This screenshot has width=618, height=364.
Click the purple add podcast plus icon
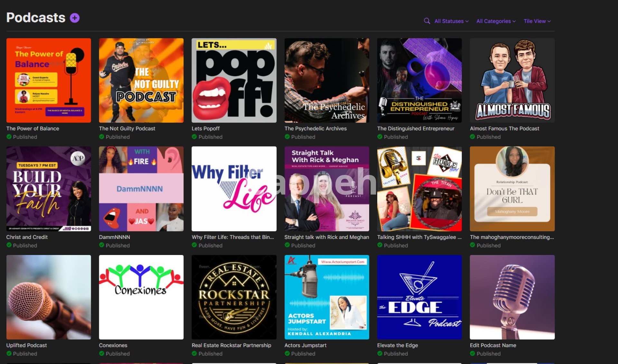pyautogui.click(x=75, y=18)
